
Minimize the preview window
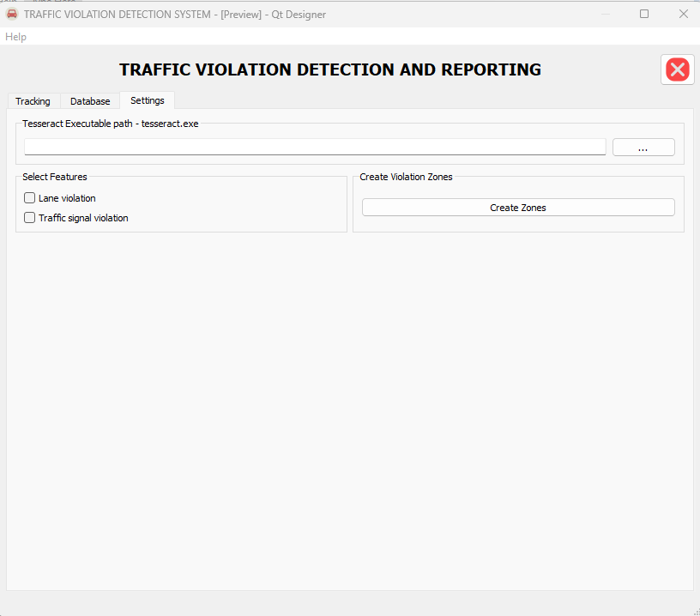(x=606, y=15)
